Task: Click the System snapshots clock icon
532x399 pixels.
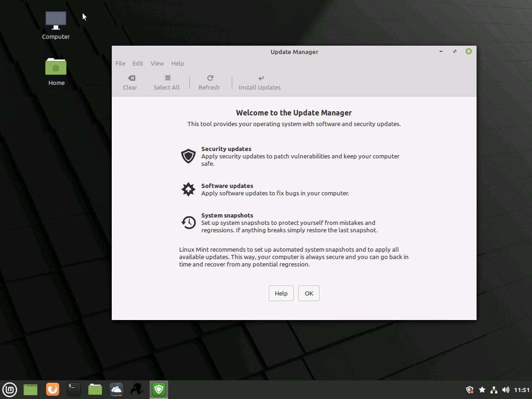Action: (x=188, y=222)
